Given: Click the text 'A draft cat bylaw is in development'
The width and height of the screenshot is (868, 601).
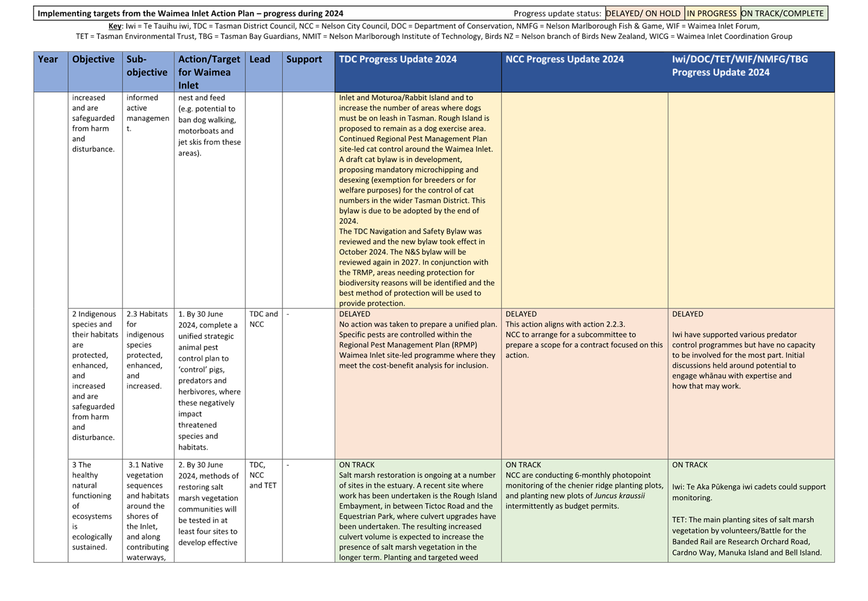Looking at the screenshot, I should 400,159.
